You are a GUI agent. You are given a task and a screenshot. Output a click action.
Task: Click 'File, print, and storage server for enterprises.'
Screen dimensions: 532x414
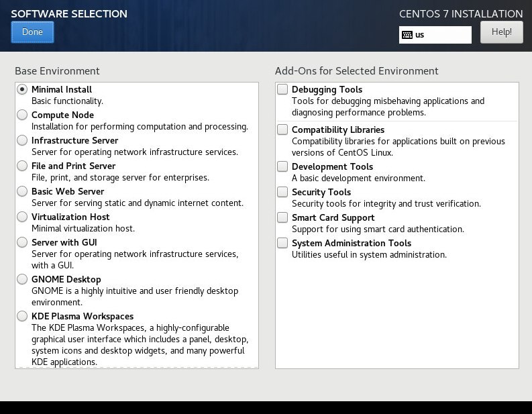click(x=121, y=178)
